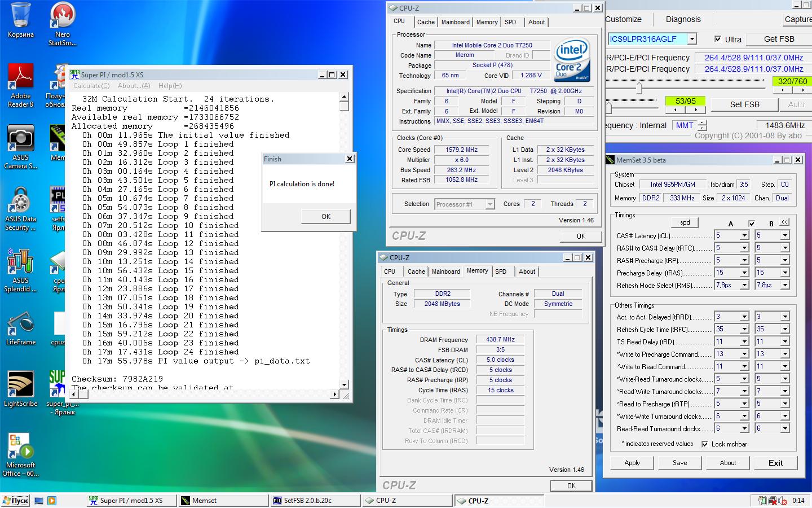The width and height of the screenshot is (812, 508).
Task: Click the Capture tab in SetFSB
Action: tap(798, 19)
